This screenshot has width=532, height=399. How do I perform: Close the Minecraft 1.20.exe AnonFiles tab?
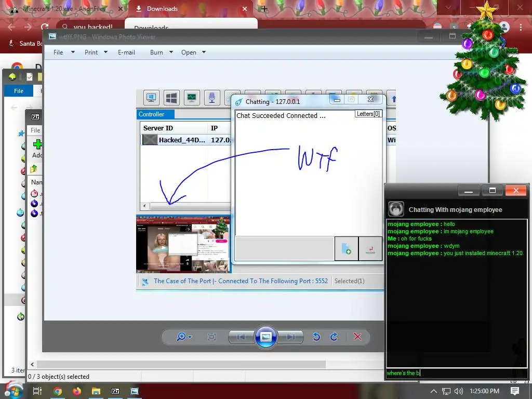tap(120, 9)
